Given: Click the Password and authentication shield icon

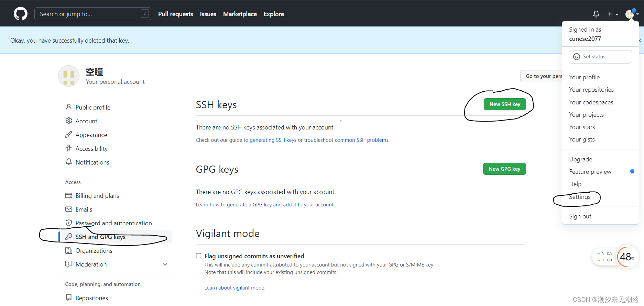Looking at the screenshot, I should coord(69,223).
